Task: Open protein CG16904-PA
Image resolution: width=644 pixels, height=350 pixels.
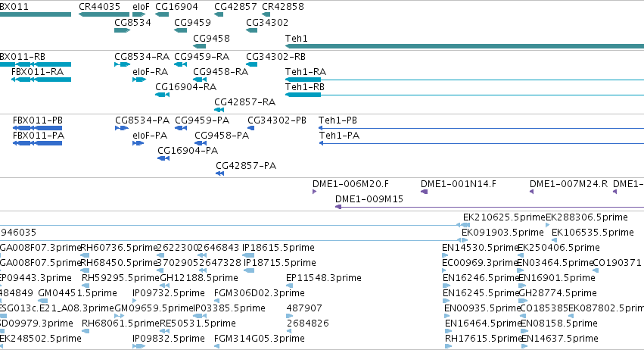Action: point(188,151)
